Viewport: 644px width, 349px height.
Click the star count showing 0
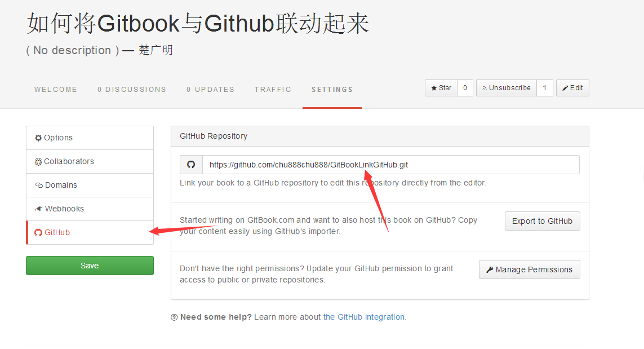coord(465,88)
